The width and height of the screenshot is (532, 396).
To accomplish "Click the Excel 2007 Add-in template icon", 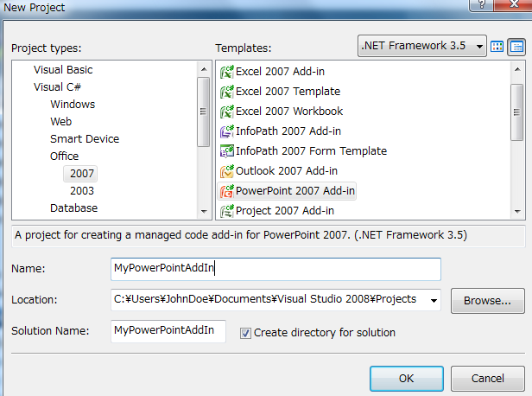I will click(x=226, y=72).
